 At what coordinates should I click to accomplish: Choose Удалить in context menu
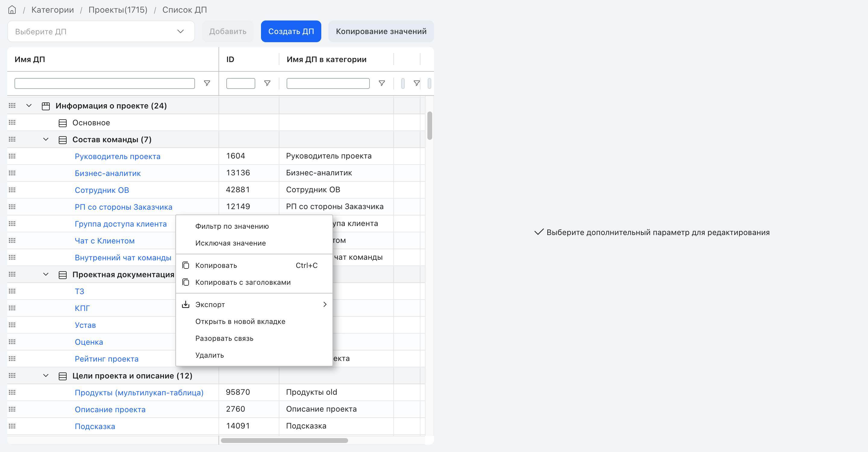click(x=254, y=355)
